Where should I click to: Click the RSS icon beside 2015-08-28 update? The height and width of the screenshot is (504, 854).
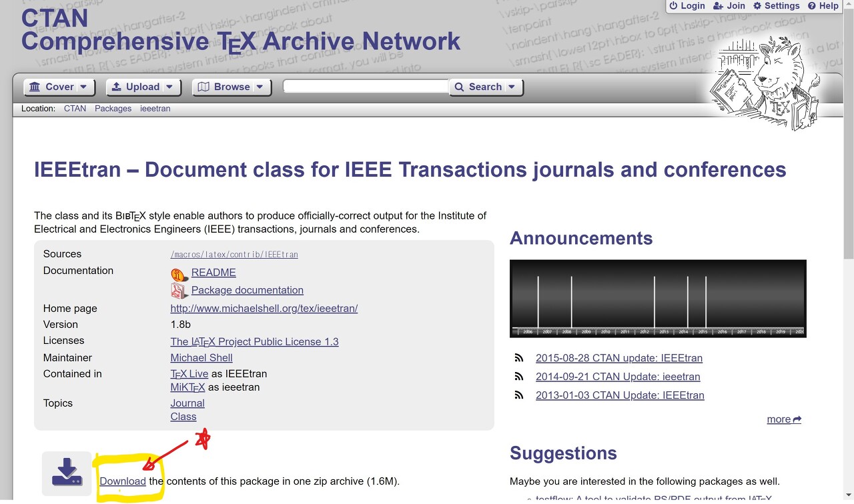[519, 358]
